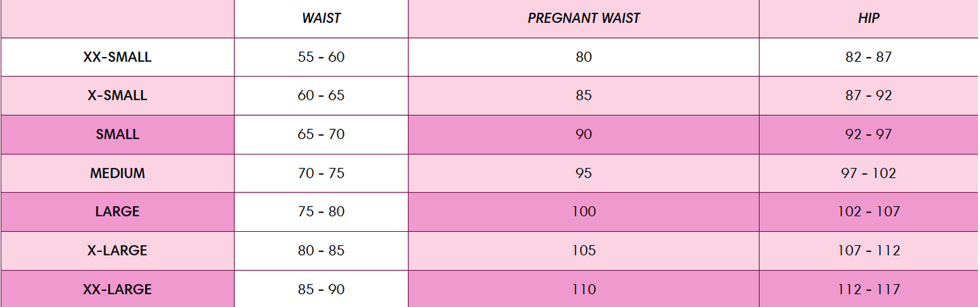Click the empty top-left header cell
The height and width of the screenshot is (307, 980).
(117, 18)
